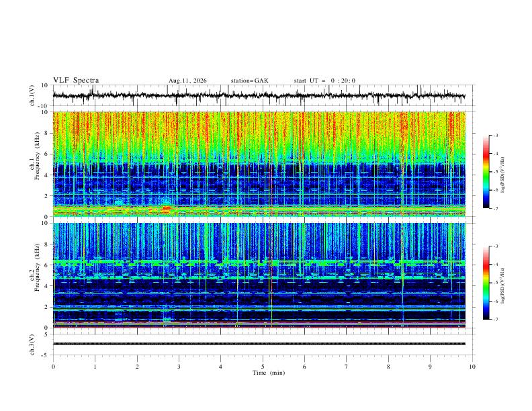Click the Aug.11, 2026 date label
This screenshot has height=411, width=532.
click(187, 81)
